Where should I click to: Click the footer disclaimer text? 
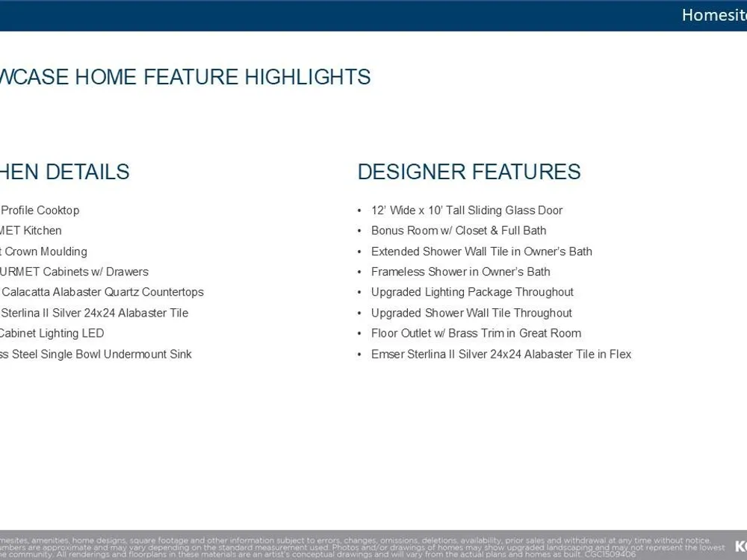pyautogui.click(x=362, y=547)
